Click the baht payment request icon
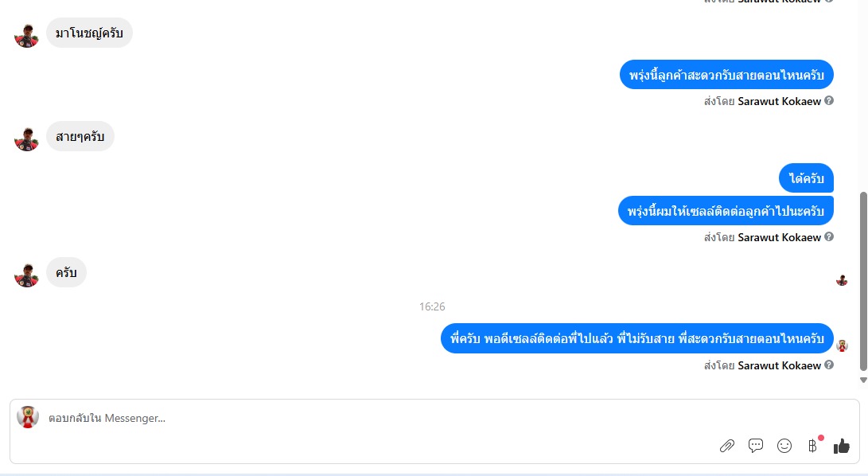The width and height of the screenshot is (868, 476). click(x=812, y=446)
